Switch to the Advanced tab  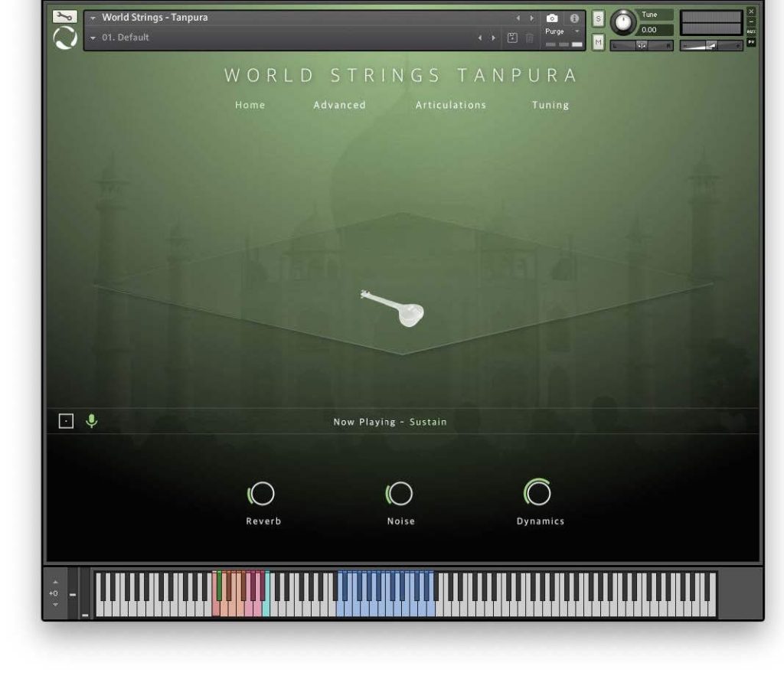point(339,105)
